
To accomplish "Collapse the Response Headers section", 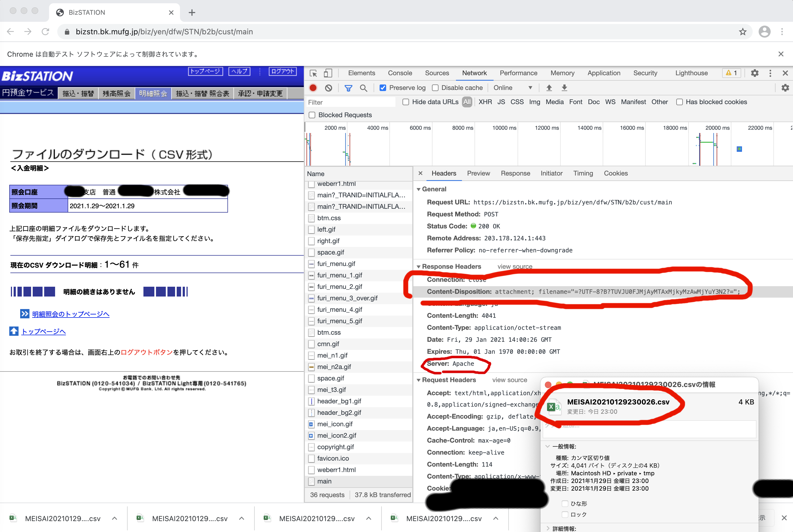I will click(419, 267).
